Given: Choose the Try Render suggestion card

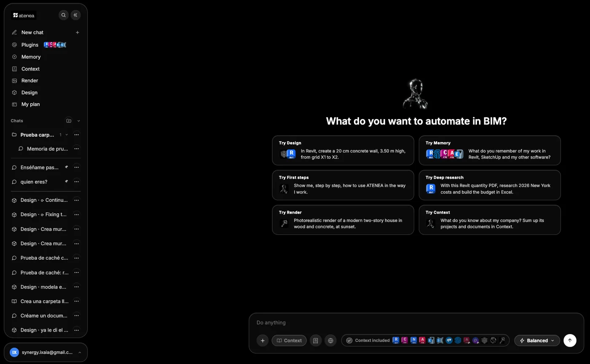Looking at the screenshot, I should coord(343,220).
